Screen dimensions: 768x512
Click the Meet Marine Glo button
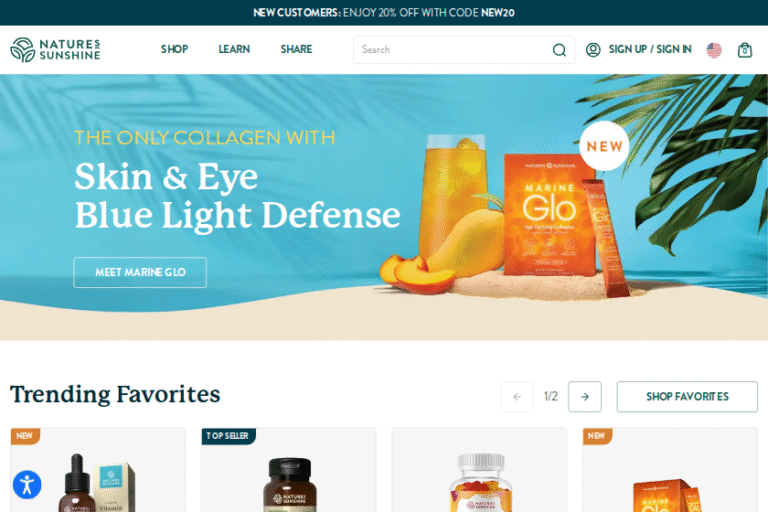pyautogui.click(x=140, y=272)
